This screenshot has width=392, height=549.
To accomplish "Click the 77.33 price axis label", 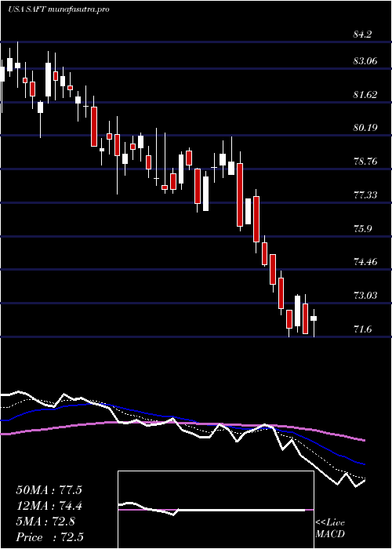I will (x=366, y=195).
